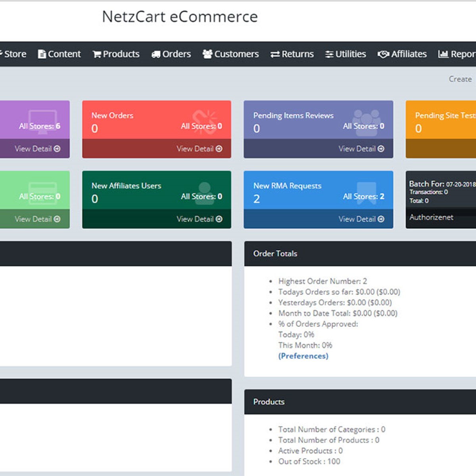476x476 pixels.
Task: Open the Preferences link under Order Totals
Action: pyautogui.click(x=303, y=356)
